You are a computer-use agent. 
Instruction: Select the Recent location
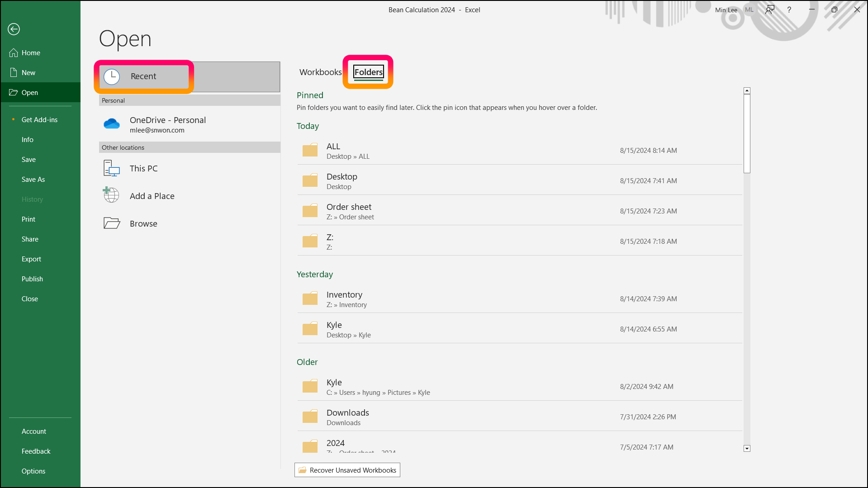[190, 77]
